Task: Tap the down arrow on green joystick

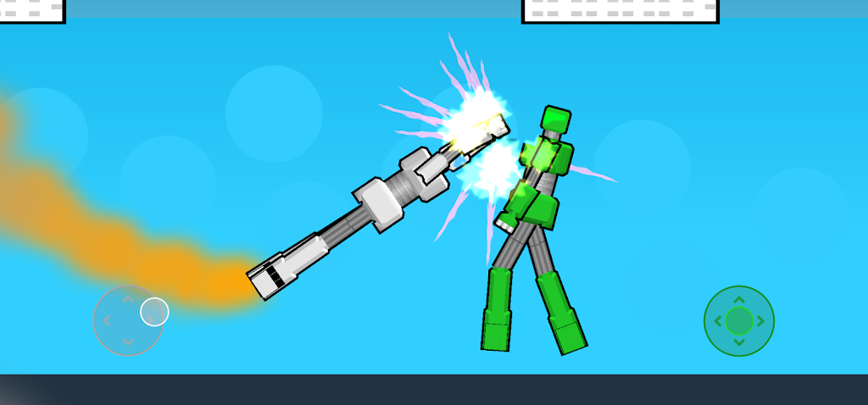Action: pyautogui.click(x=739, y=342)
